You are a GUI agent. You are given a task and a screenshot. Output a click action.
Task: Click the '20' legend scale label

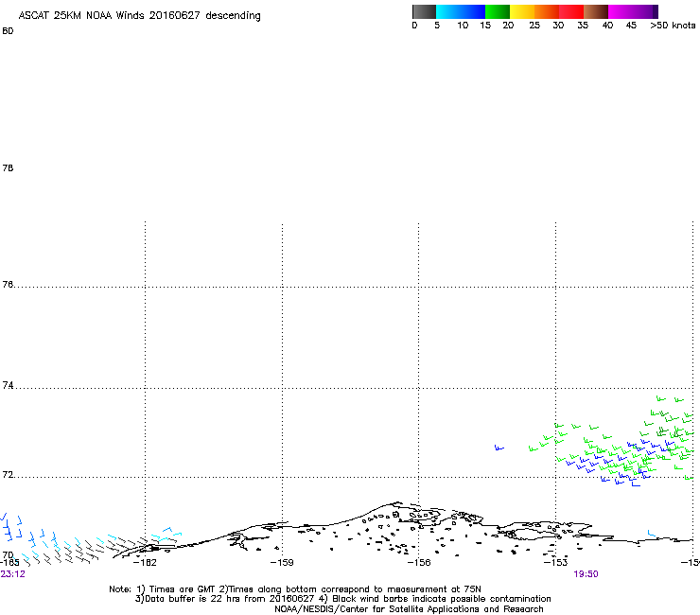coord(508,26)
